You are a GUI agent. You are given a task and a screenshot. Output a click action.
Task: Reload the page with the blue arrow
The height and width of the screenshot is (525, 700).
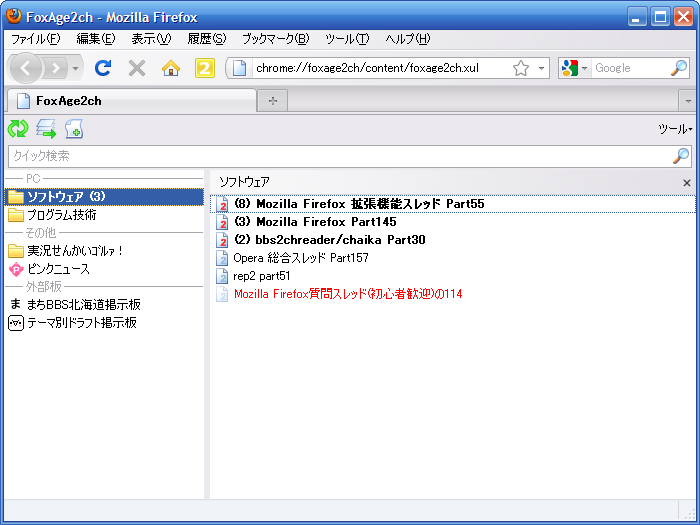click(103, 68)
